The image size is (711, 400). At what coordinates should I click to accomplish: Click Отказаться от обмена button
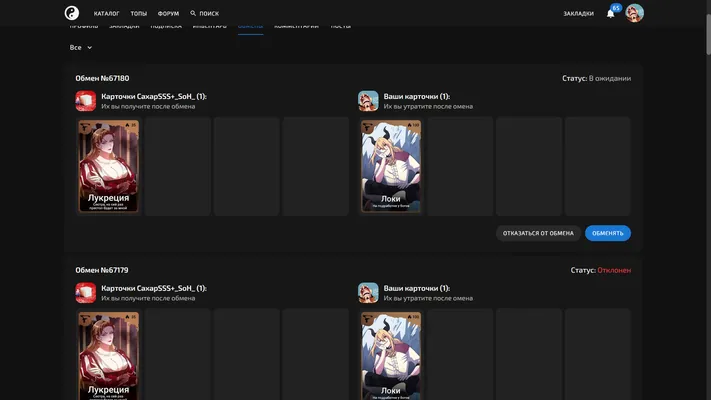point(538,233)
